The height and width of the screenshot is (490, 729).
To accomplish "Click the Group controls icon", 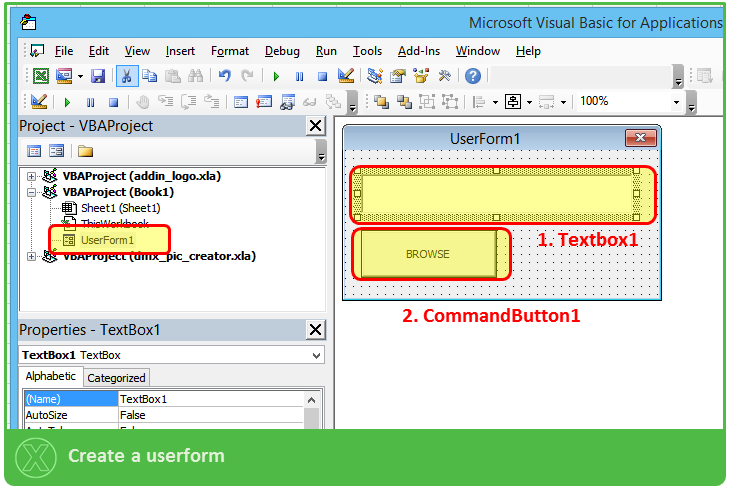I will 427,101.
